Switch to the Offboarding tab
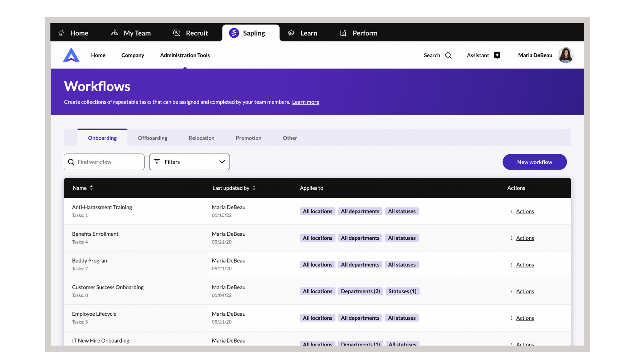This screenshot has width=644, height=362. pos(153,138)
